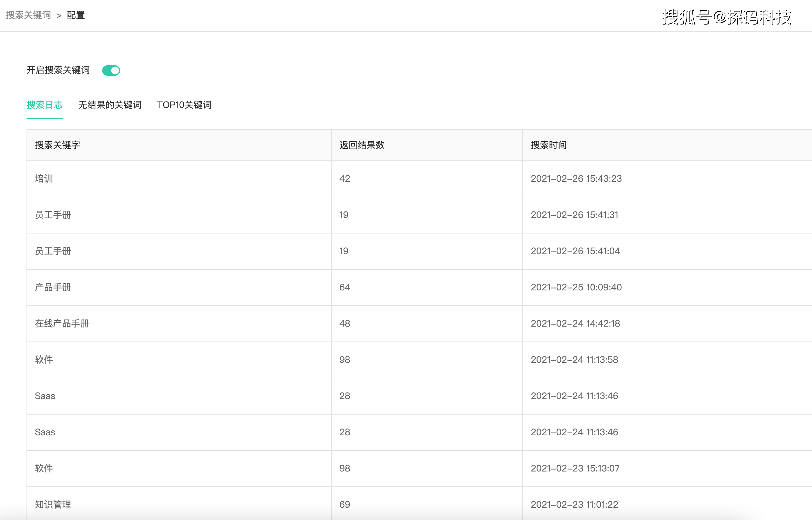Open the 搜索日志 tab
Image resolution: width=812 pixels, height=520 pixels.
pos(45,105)
